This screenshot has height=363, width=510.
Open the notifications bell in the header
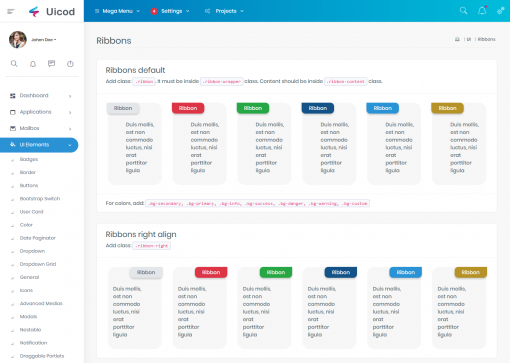click(x=482, y=11)
